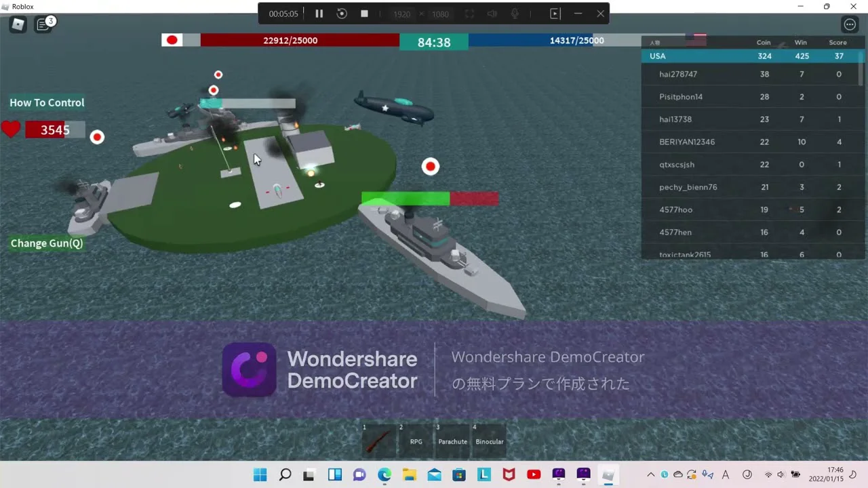Click the blue USA team score bar
Image resolution: width=868 pixels, height=488 pixels.
(x=530, y=41)
